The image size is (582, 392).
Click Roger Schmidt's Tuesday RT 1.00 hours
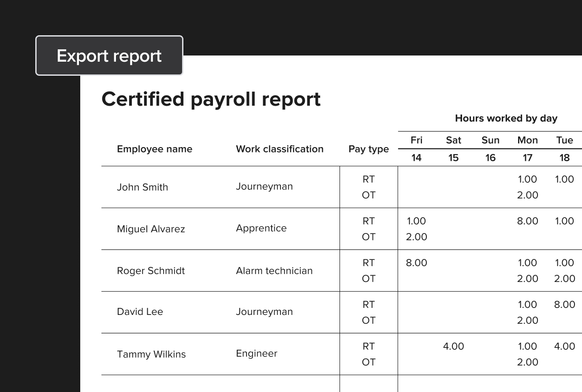(x=564, y=263)
